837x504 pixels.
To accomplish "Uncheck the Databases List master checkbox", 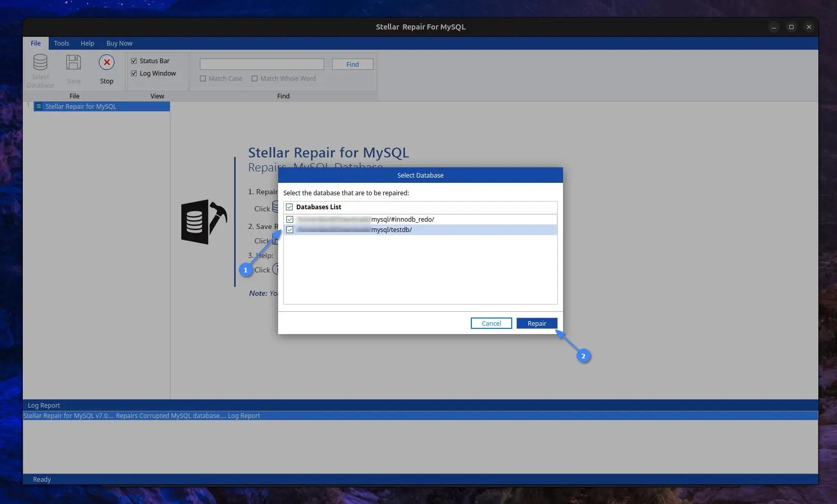I will pos(289,207).
